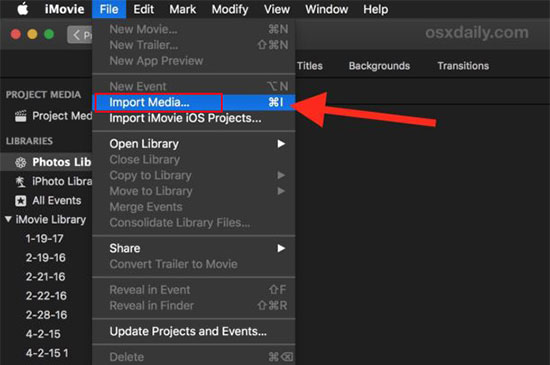Select the iPhoto Library palm icon

[20, 181]
